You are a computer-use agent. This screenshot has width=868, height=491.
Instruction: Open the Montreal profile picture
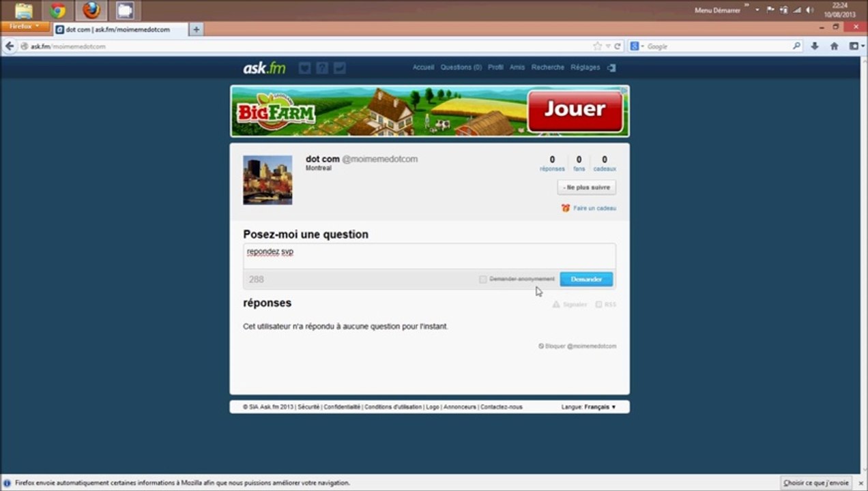click(267, 180)
